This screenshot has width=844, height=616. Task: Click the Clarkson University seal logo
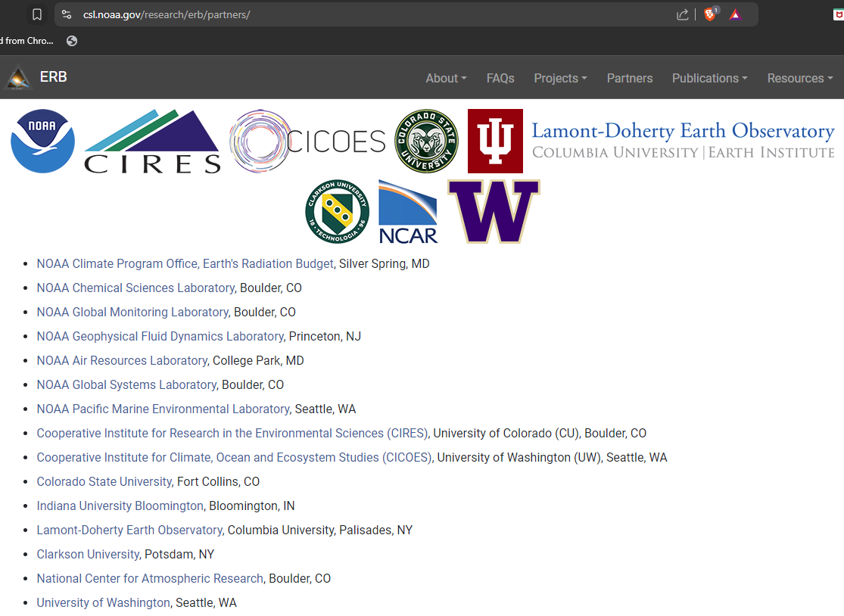[338, 211]
